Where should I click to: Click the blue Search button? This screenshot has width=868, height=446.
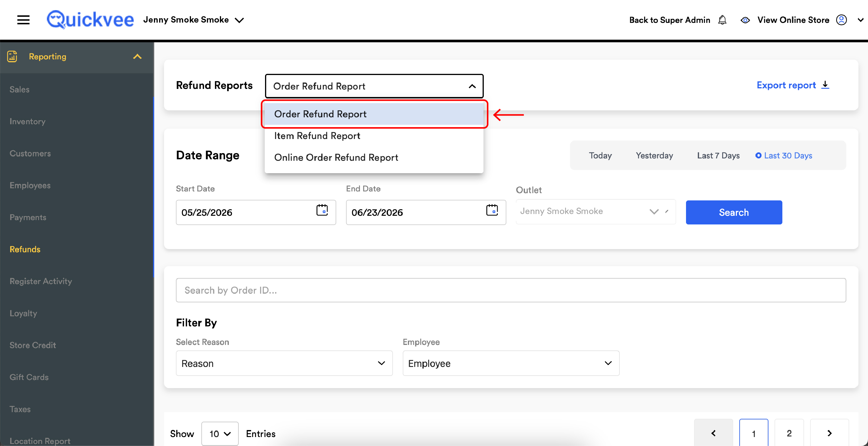733,212
